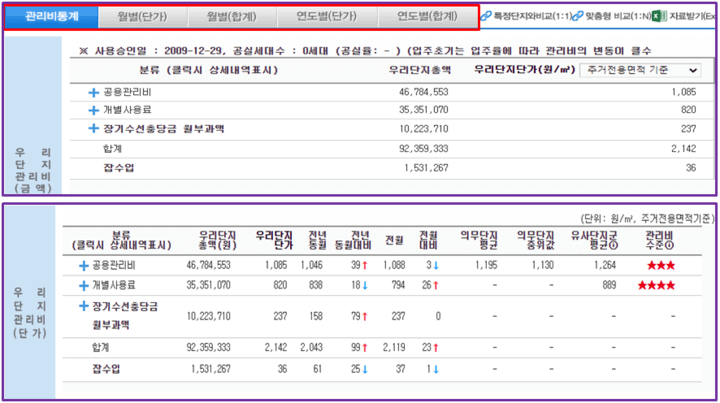Click value 2,043 in the 합계 row
The height and width of the screenshot is (403, 720).
(x=312, y=347)
